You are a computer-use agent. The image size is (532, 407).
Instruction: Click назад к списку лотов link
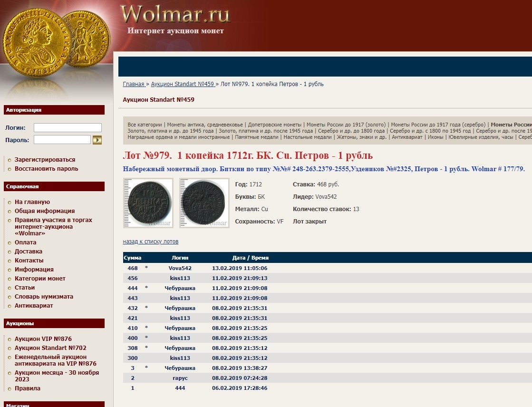pyautogui.click(x=150, y=242)
